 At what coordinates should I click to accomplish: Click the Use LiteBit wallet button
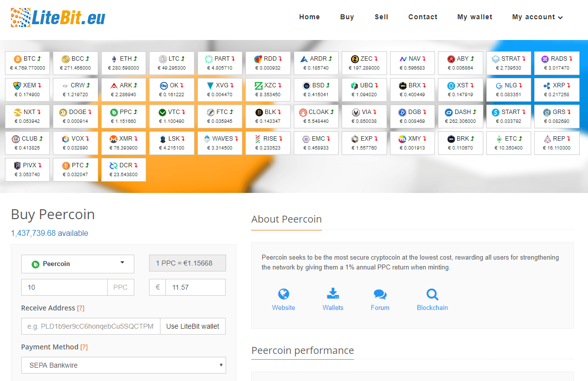pyautogui.click(x=193, y=326)
